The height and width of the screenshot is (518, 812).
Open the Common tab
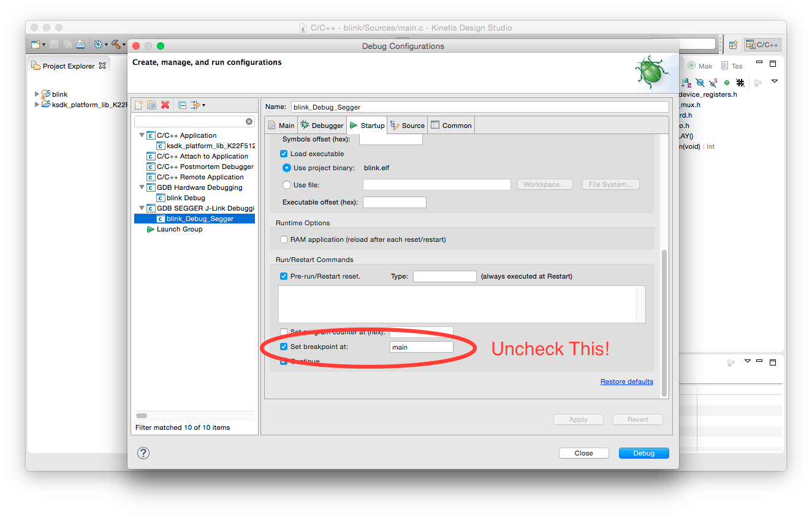[x=451, y=126]
